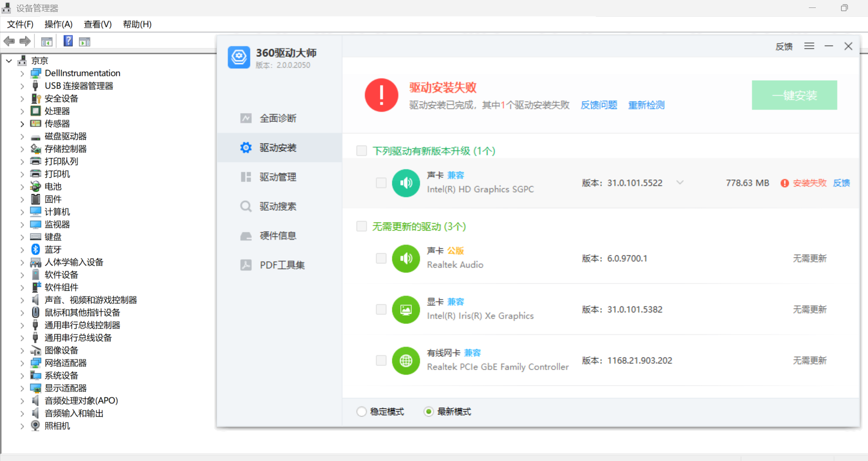Click the 电池 battery device icon
The height and width of the screenshot is (461, 868).
(x=35, y=186)
